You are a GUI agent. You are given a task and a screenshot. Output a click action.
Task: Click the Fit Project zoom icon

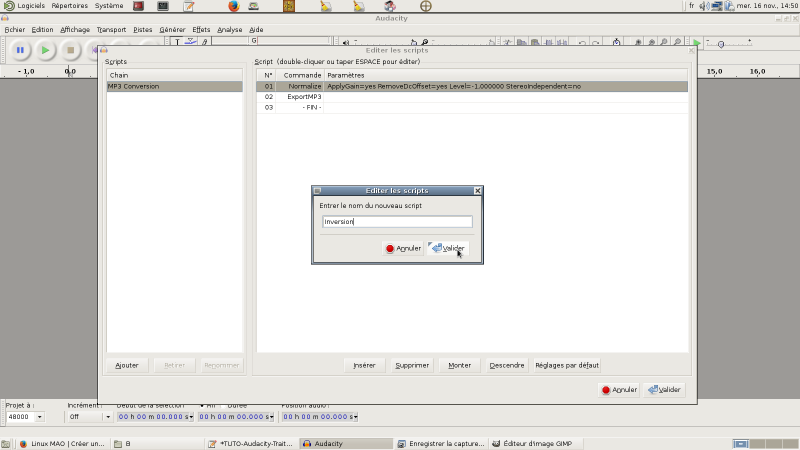tap(677, 42)
